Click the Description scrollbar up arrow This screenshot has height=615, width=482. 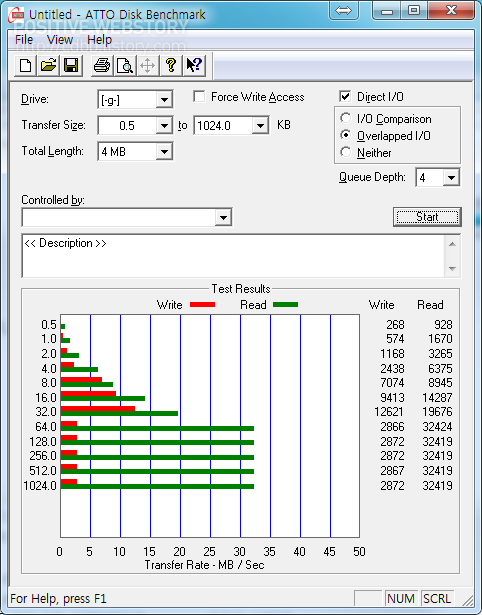tap(452, 244)
